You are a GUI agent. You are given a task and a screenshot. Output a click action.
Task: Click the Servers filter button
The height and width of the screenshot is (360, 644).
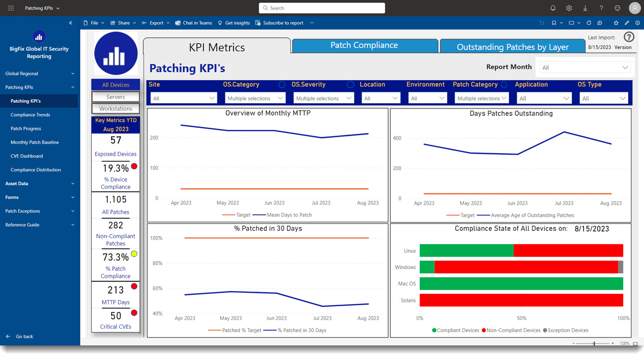115,97
